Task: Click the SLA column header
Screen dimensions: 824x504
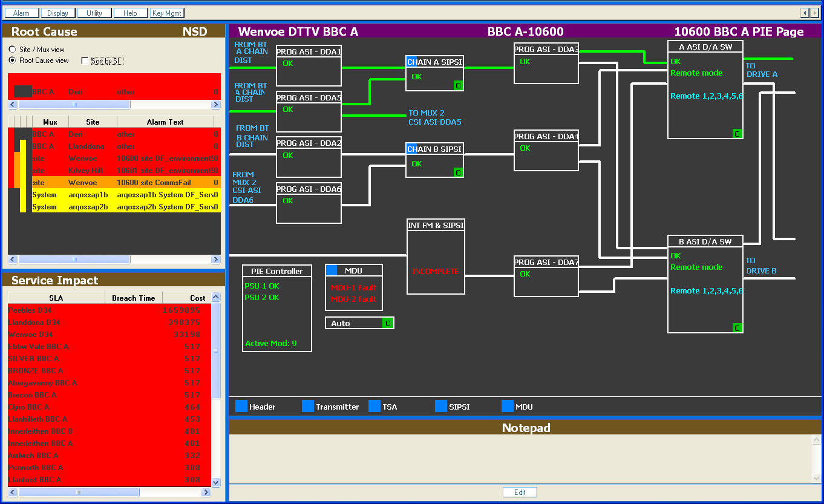Action: [56, 298]
